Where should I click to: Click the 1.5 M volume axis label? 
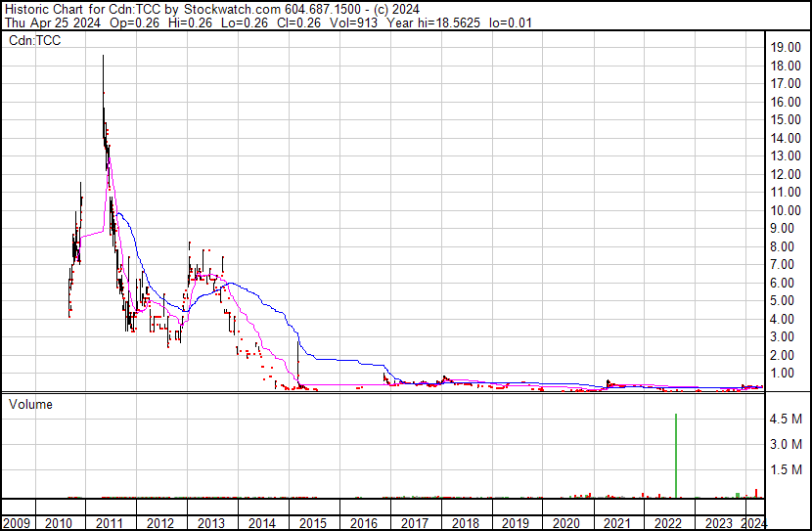tap(786, 469)
